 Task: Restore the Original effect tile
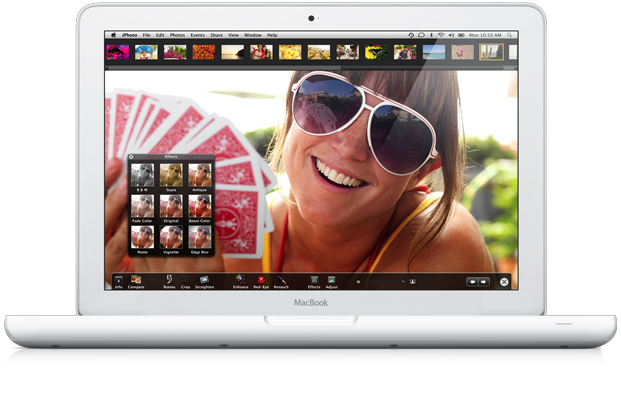click(171, 208)
